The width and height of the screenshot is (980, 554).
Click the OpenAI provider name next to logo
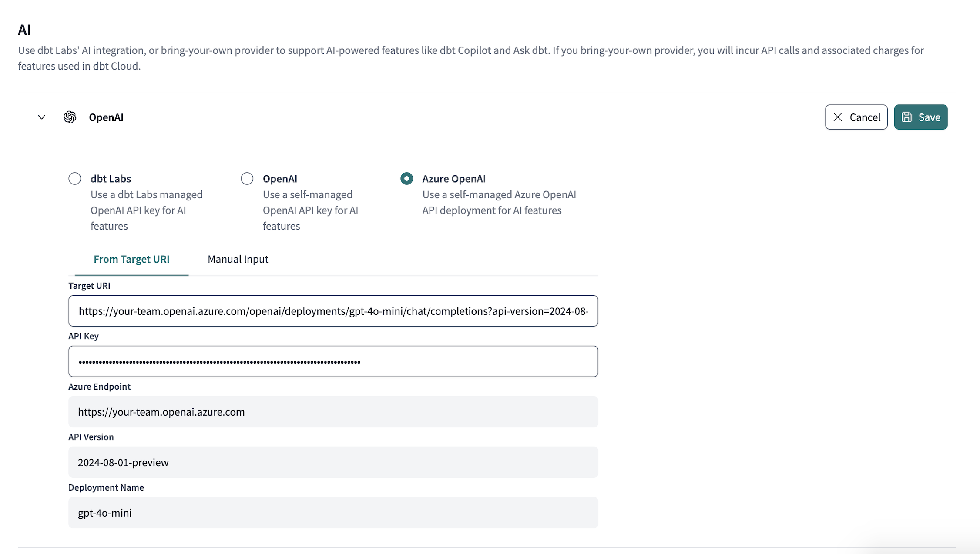coord(106,117)
